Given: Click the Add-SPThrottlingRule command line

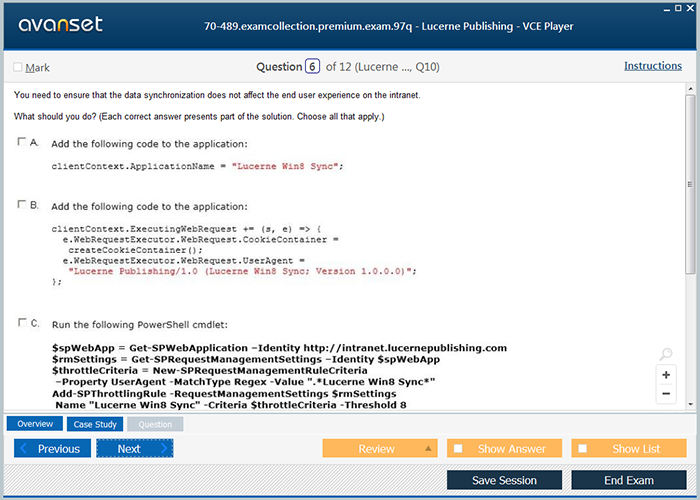Looking at the screenshot, I should tap(224, 394).
